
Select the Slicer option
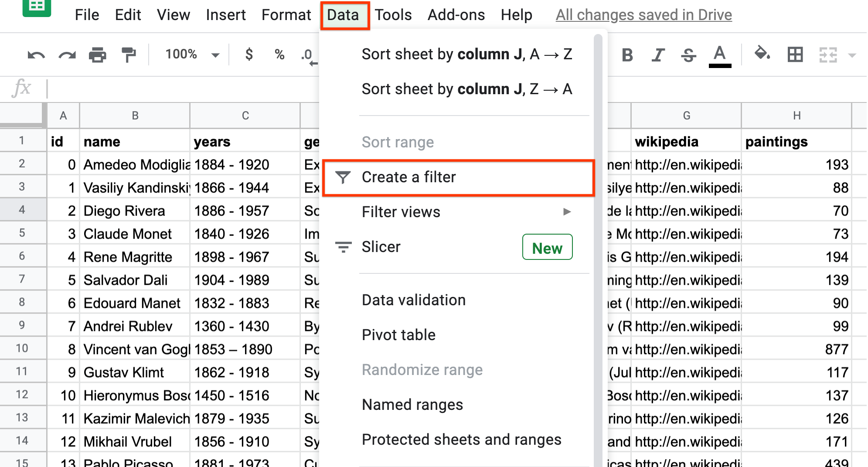[458, 247]
